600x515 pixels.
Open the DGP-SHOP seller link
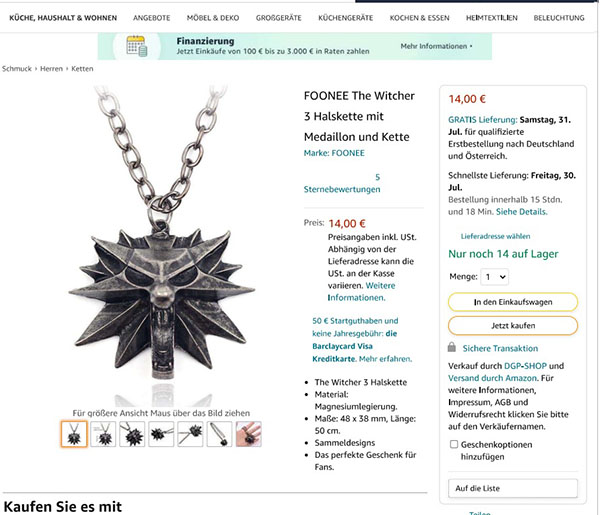(x=525, y=366)
